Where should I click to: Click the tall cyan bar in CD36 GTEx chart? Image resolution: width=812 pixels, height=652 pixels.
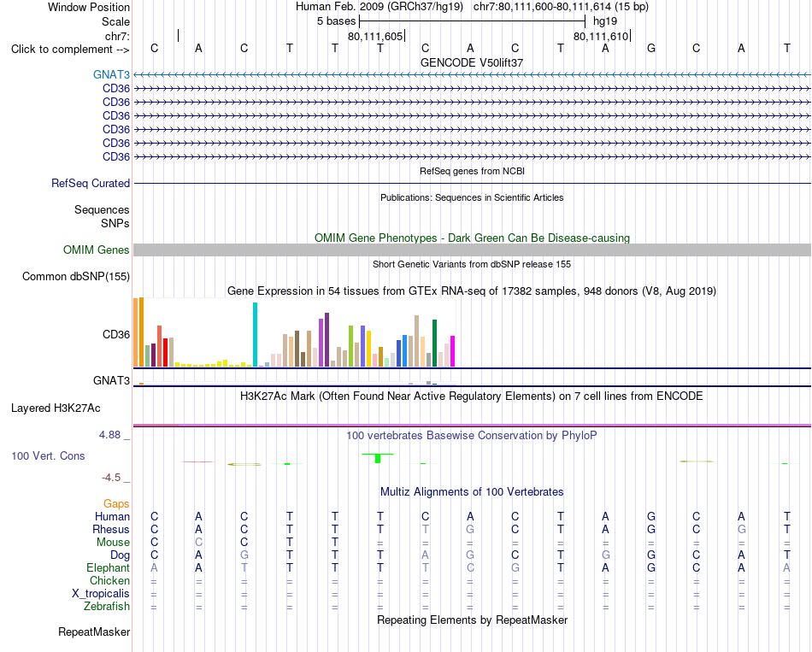tap(255, 334)
